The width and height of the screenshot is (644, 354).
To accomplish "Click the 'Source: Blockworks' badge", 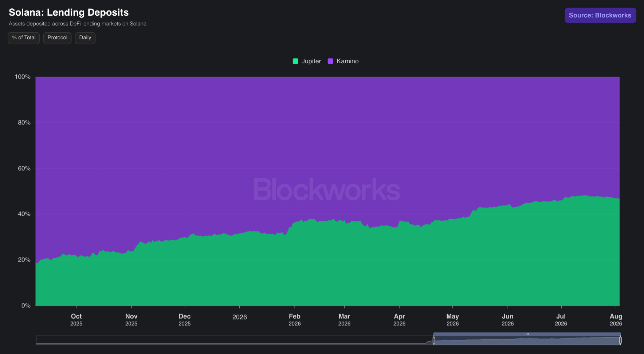I will point(600,15).
